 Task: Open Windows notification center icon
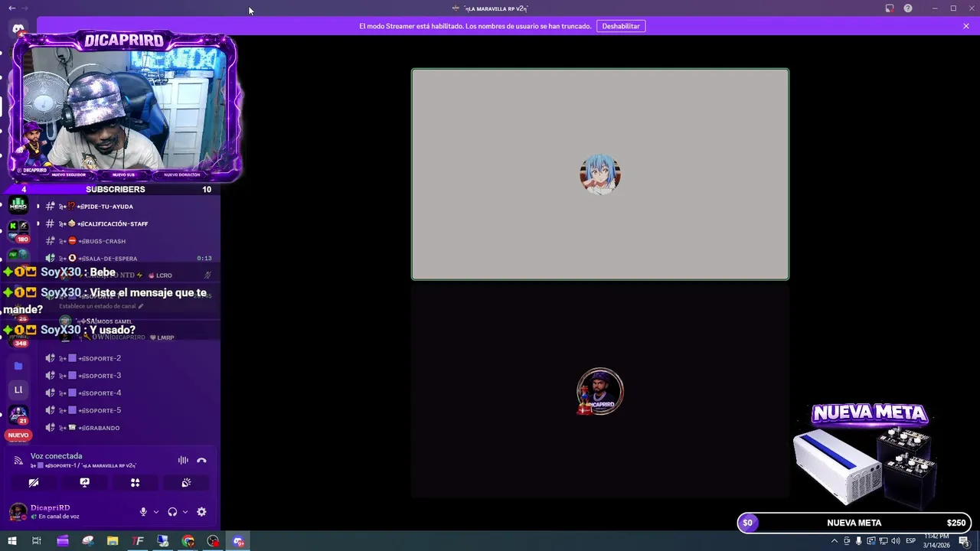click(964, 541)
